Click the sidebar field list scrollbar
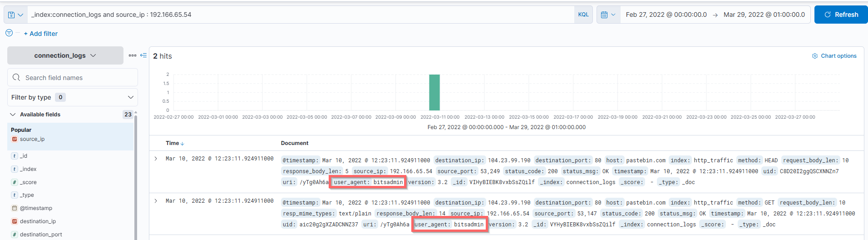868x240 pixels. [136, 177]
